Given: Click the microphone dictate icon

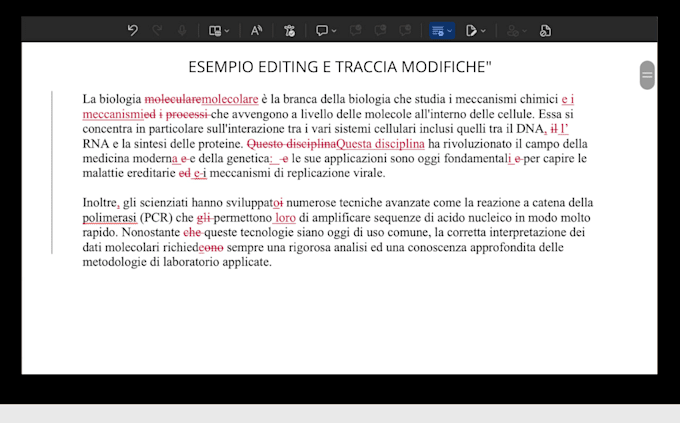Looking at the screenshot, I should click(x=182, y=30).
